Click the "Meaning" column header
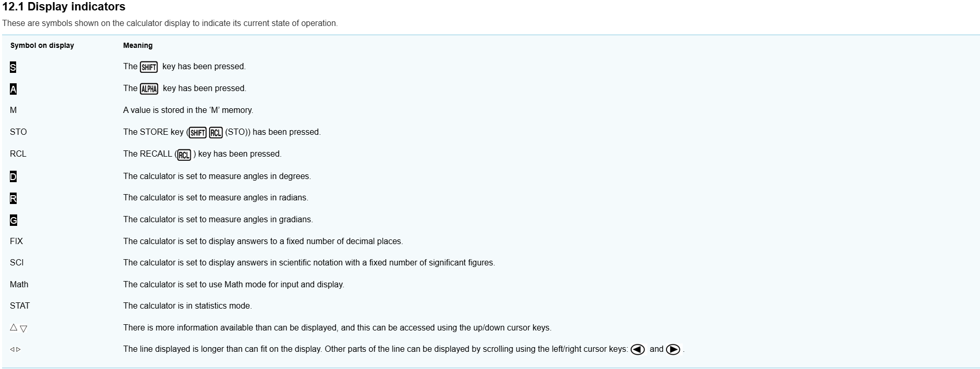The width and height of the screenshot is (980, 369). point(138,45)
